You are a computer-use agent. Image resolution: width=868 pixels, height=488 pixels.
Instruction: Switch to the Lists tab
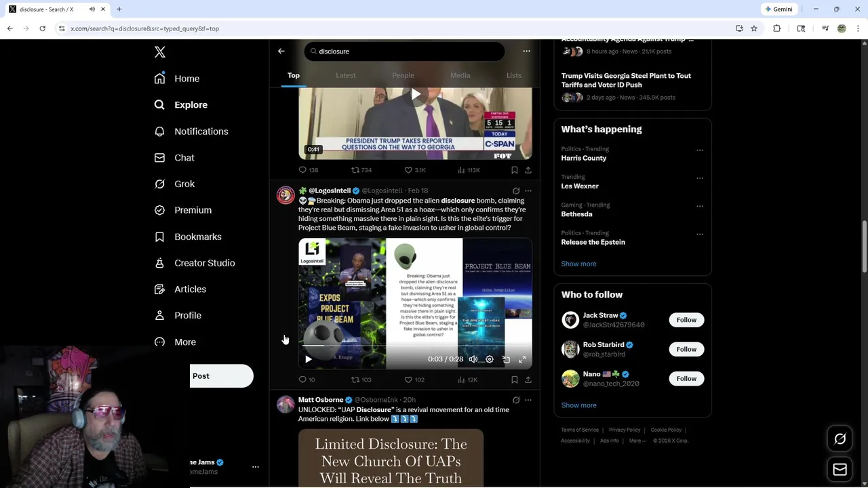point(514,75)
